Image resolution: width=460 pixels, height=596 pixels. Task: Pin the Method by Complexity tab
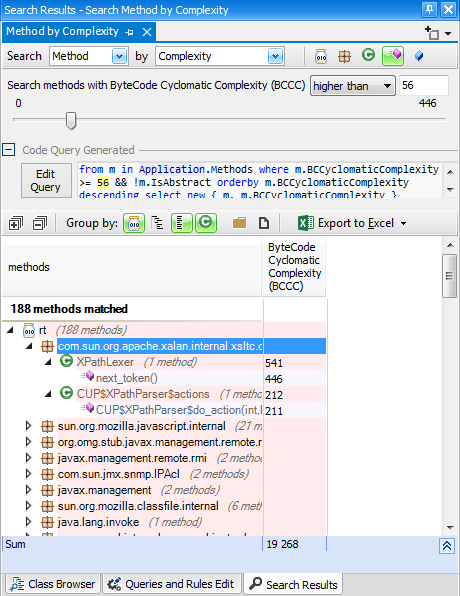pos(129,32)
